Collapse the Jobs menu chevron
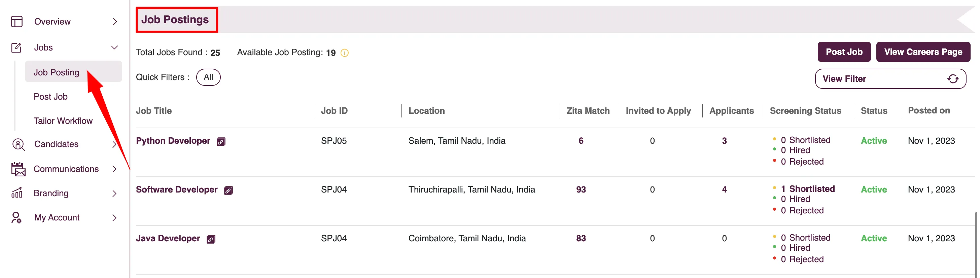Image resolution: width=980 pixels, height=278 pixels. tap(114, 47)
